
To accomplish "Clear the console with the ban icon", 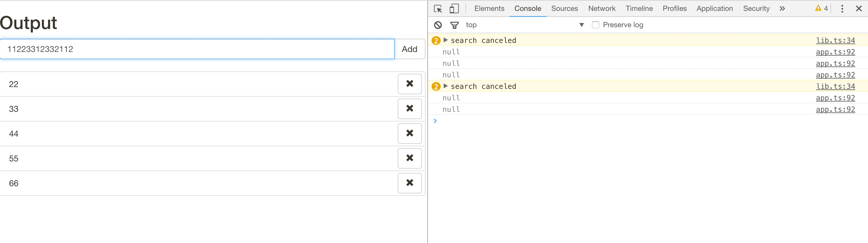I will click(438, 25).
